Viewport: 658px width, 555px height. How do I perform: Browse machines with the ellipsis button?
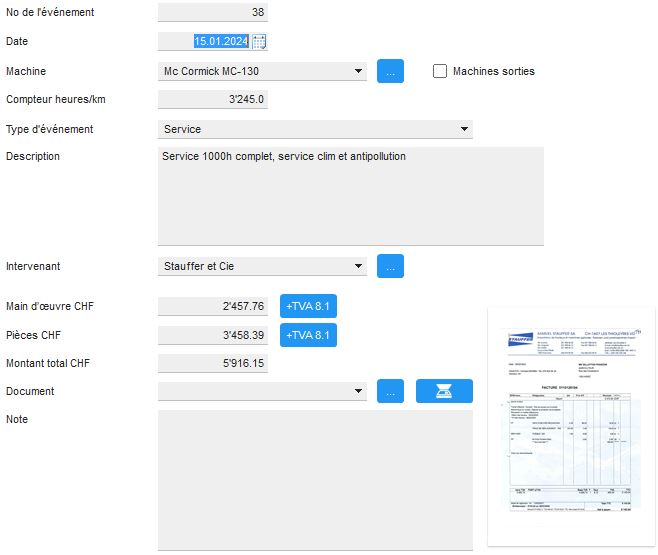point(390,72)
